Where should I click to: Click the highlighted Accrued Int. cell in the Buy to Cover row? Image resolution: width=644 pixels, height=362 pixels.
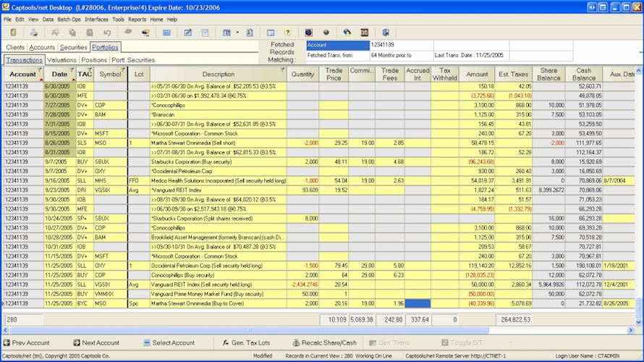click(x=418, y=303)
